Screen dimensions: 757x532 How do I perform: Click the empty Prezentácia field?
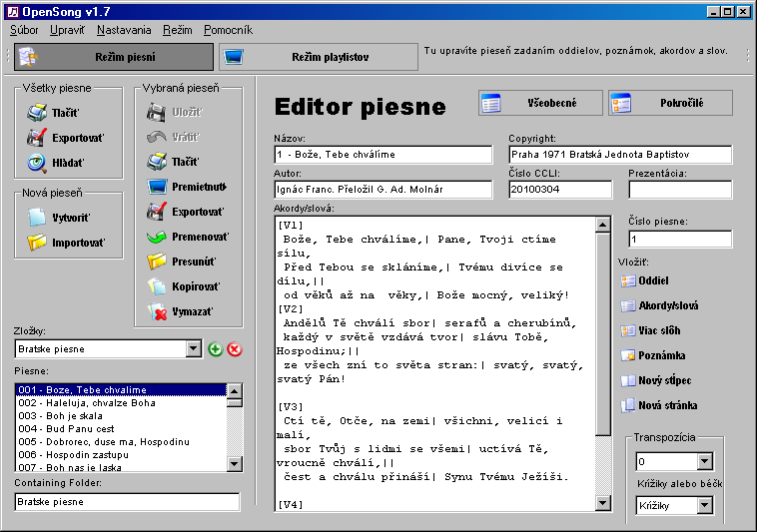point(680,190)
